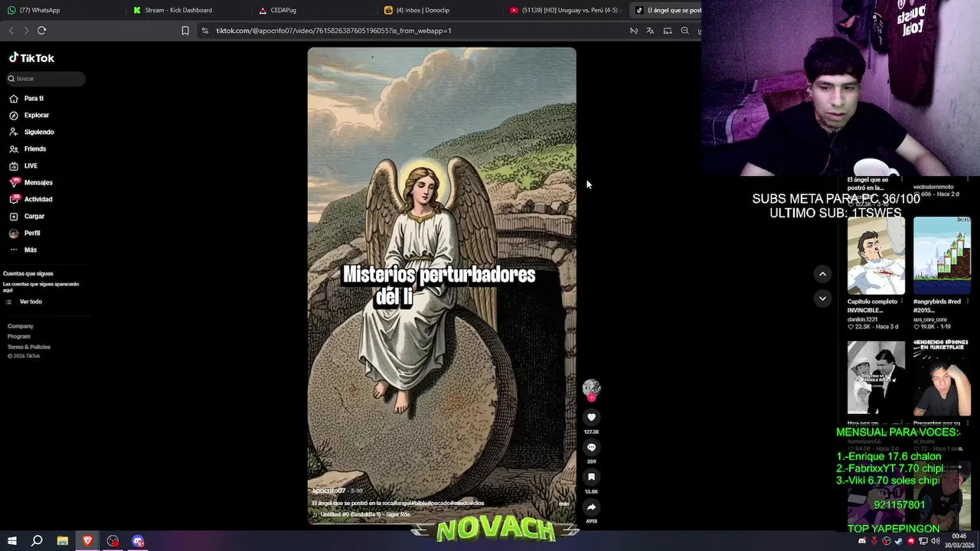
Task: Go to next video down chevron
Action: tap(822, 298)
